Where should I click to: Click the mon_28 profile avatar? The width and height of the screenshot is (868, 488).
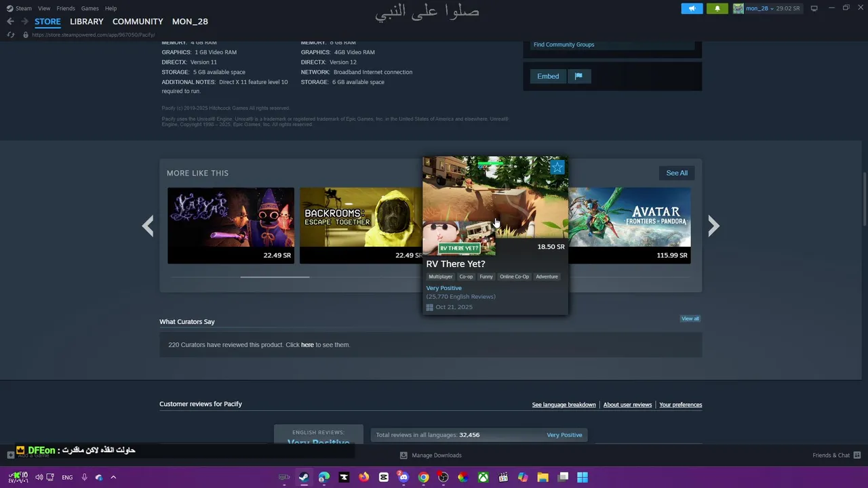pos(738,8)
